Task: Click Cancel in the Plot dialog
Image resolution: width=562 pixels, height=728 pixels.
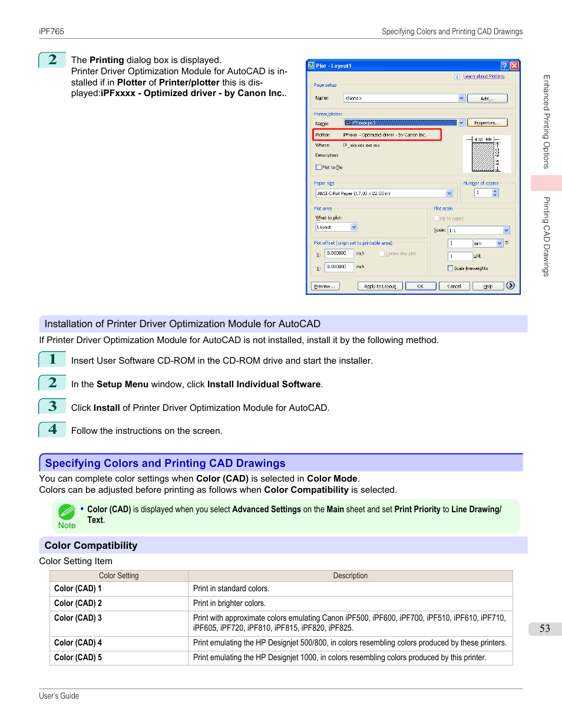Action: coord(454,286)
